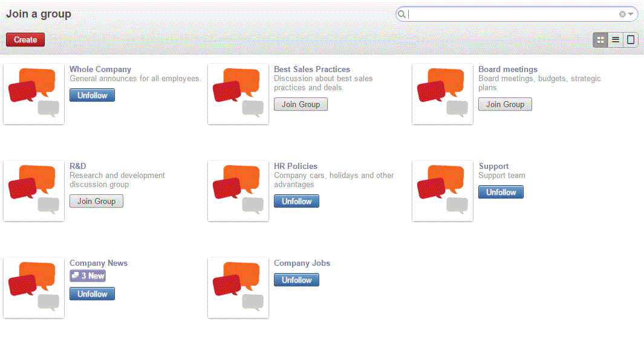Open the advanced search dropdown arrow
Viewport: 644px width, 350px height.
(630, 13)
